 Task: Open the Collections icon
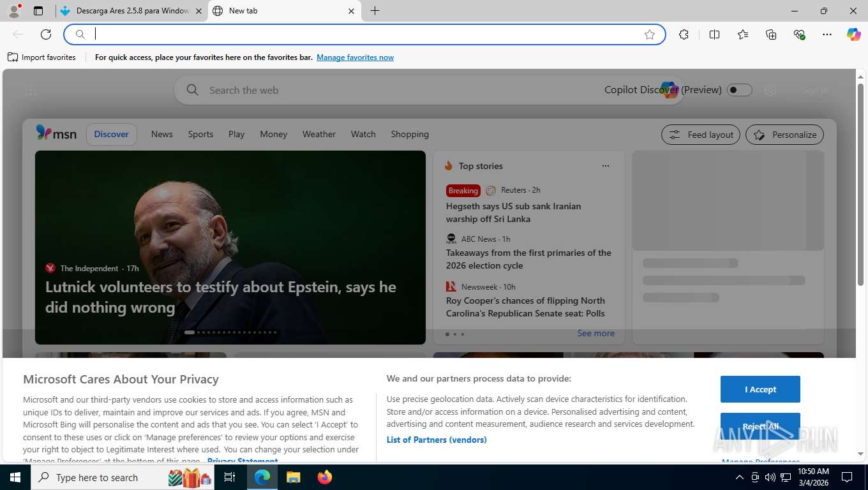(x=771, y=34)
